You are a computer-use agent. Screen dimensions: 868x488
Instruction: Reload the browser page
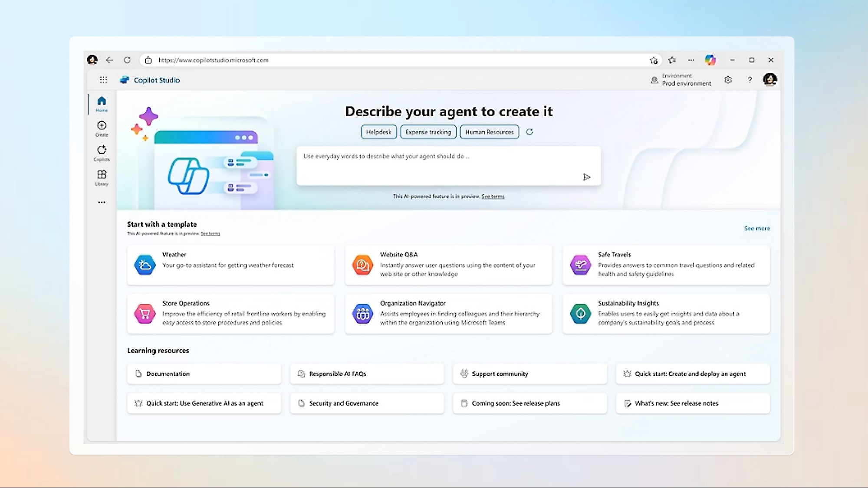[x=127, y=60]
